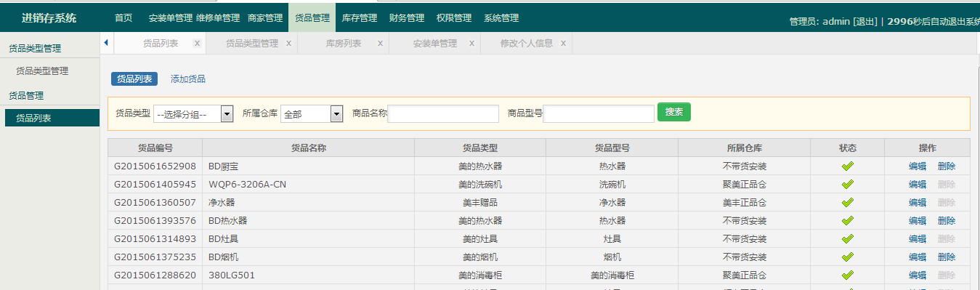Focus the 商品名称 input field
The width and height of the screenshot is (980, 290).
[x=443, y=114]
